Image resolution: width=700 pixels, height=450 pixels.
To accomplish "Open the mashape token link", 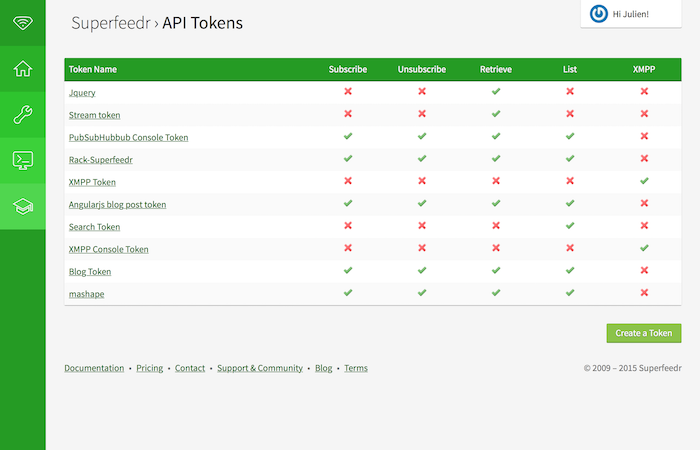I will tap(87, 294).
